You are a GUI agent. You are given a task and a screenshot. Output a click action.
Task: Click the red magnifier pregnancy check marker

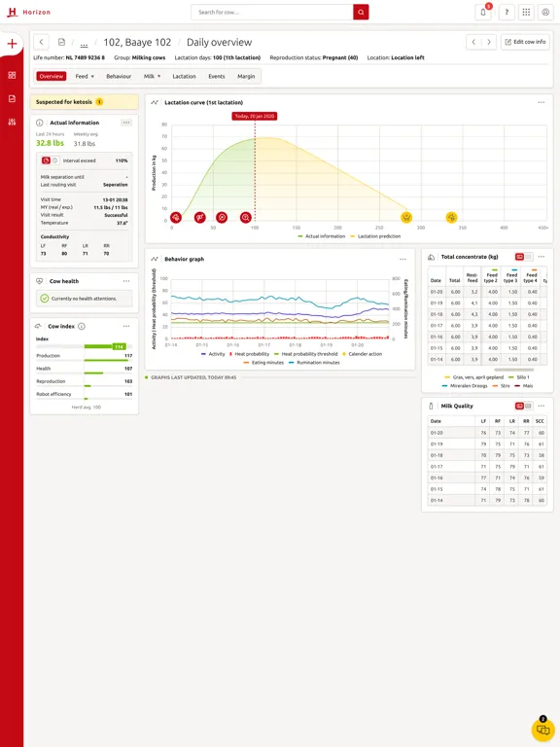tap(246, 218)
